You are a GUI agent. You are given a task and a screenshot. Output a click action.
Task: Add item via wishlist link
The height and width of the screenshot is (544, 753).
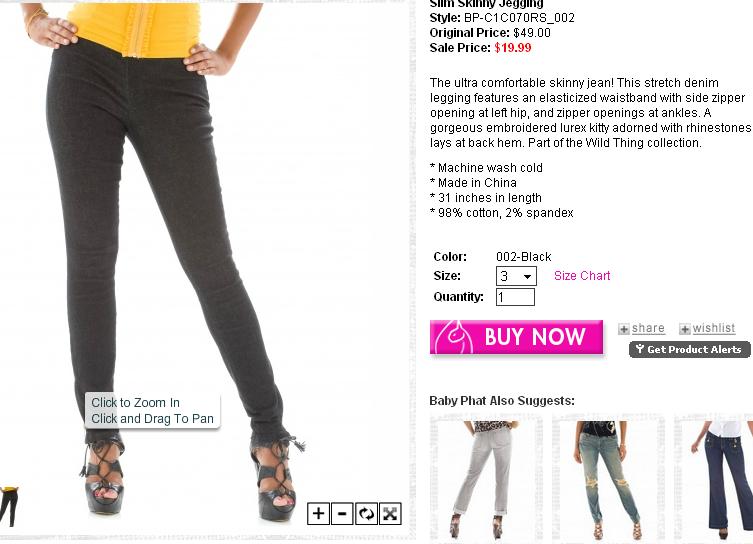point(714,328)
